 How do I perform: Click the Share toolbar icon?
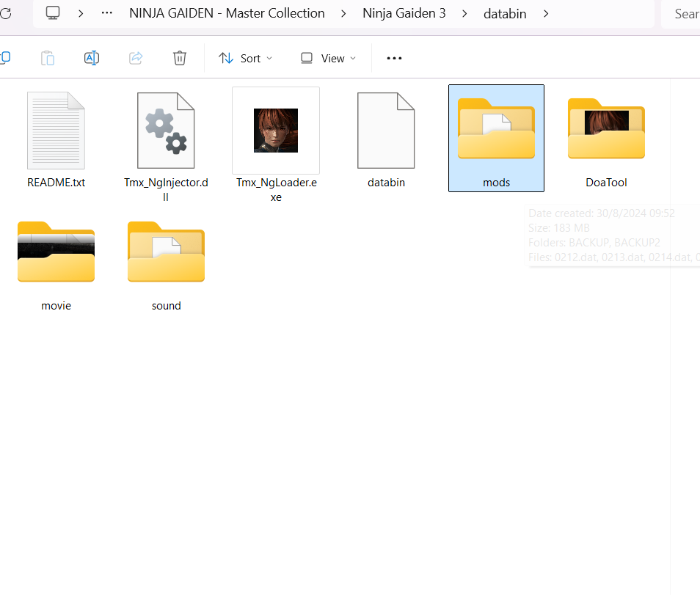point(136,57)
